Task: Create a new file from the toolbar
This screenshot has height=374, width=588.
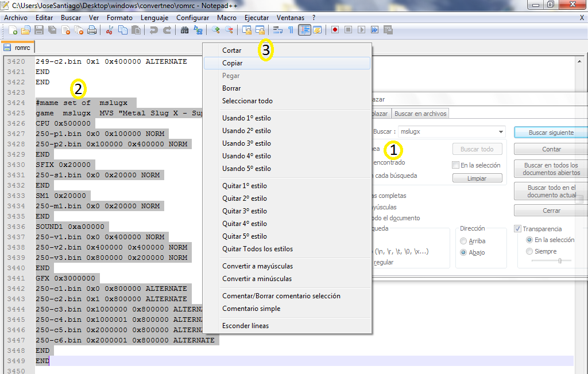Action: 13,30
